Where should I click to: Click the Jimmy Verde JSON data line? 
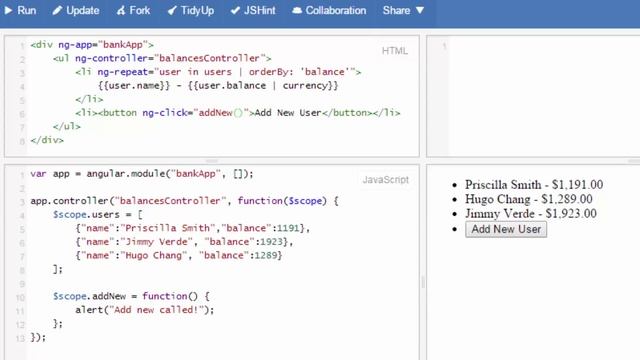pos(184,242)
